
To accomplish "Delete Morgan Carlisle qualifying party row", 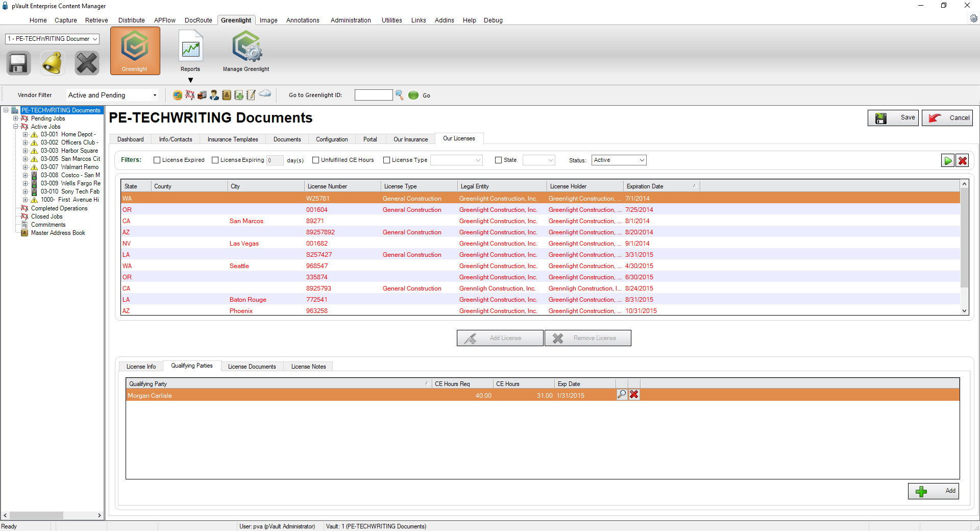I will tap(634, 395).
